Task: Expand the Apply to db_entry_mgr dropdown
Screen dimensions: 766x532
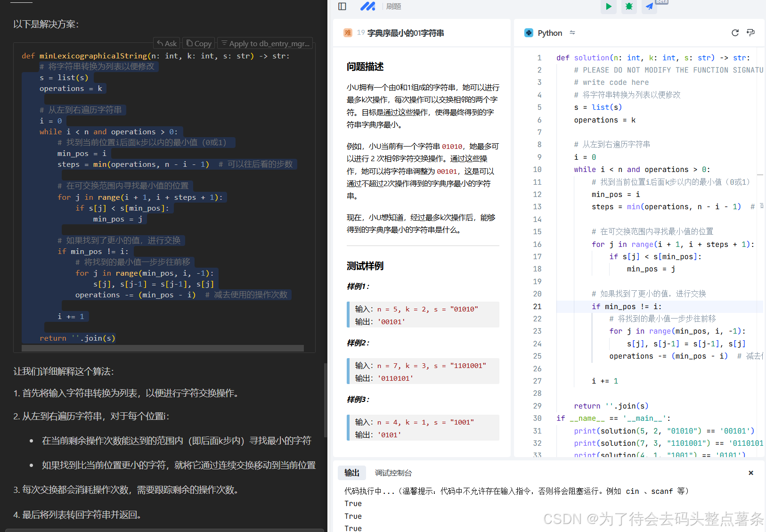Action: click(x=265, y=43)
